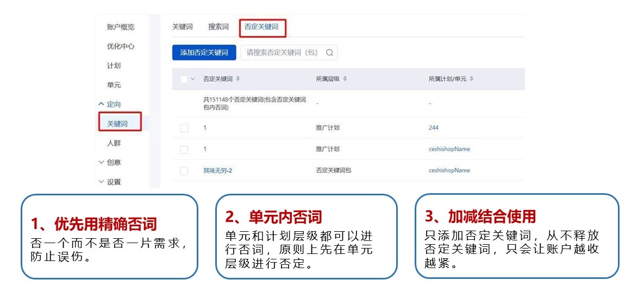Click the sort icon beside 所属层级
Viewport: 644px width, 299px height.
click(x=345, y=79)
